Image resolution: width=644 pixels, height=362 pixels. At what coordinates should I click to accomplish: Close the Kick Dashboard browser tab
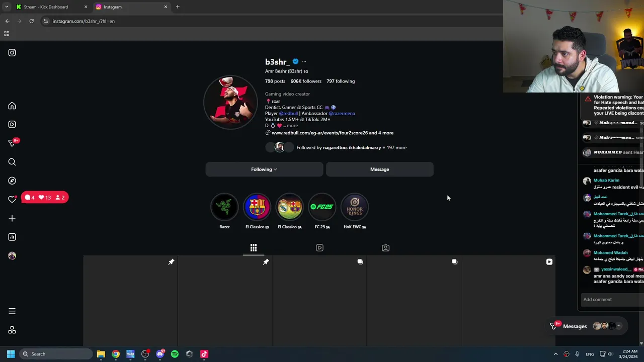pos(86,7)
